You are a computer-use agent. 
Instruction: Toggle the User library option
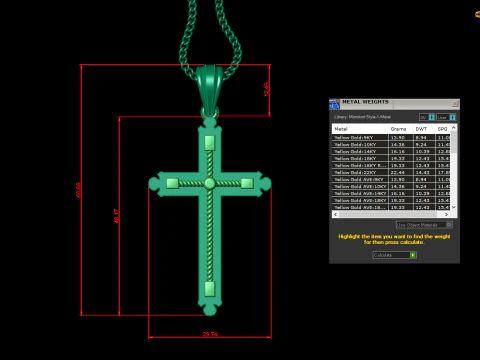coord(446,117)
